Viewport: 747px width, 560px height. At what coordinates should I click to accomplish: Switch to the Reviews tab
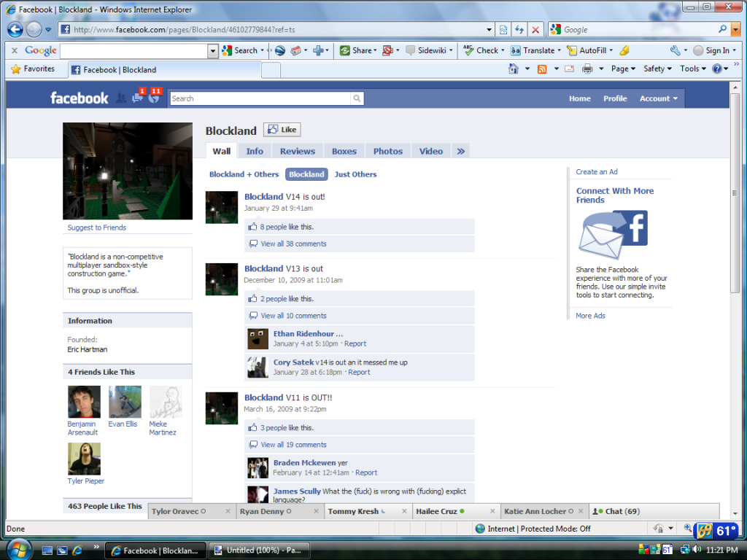coord(298,151)
